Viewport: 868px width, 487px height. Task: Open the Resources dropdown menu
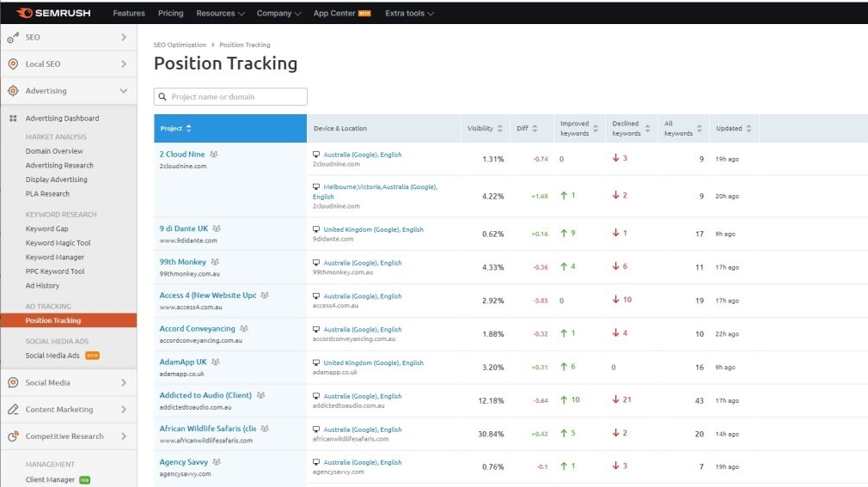220,13
